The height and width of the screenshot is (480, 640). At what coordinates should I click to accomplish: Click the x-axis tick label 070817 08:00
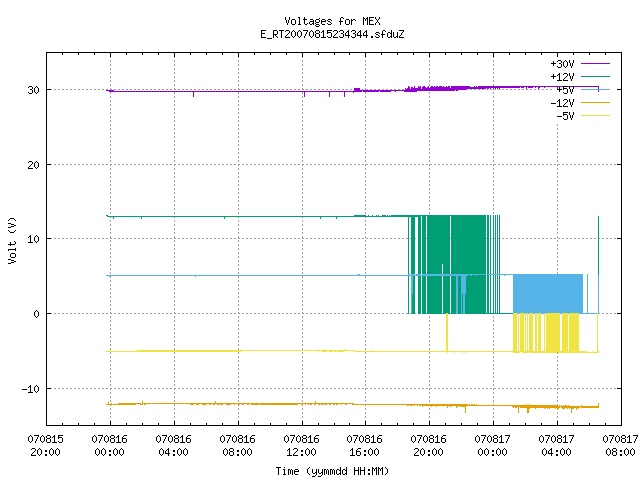click(x=620, y=446)
